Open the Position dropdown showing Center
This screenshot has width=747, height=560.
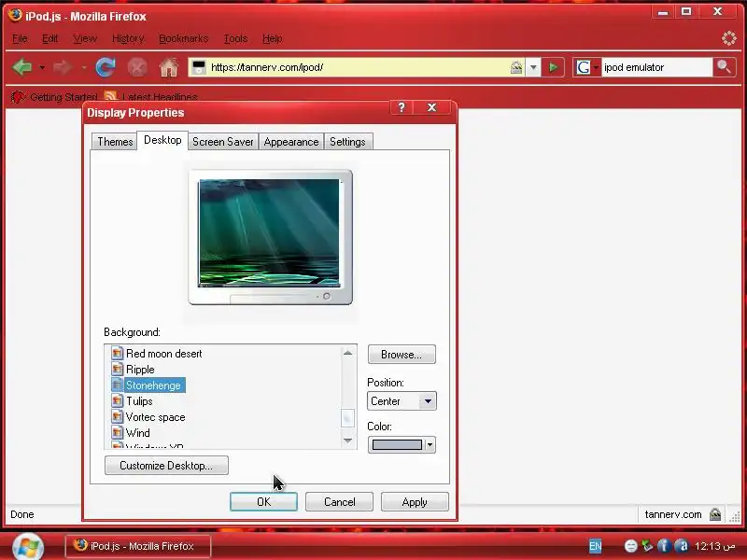(428, 401)
